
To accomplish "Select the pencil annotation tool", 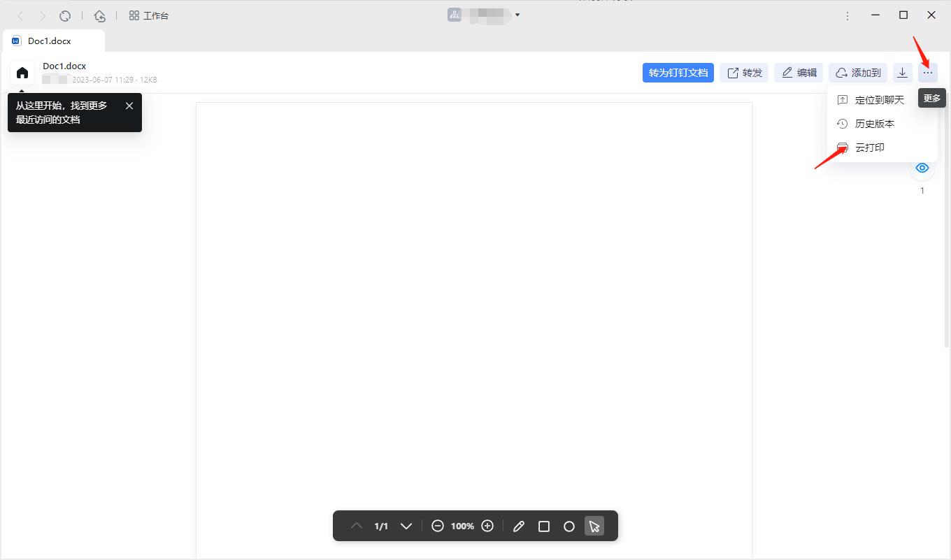I will 519,526.
